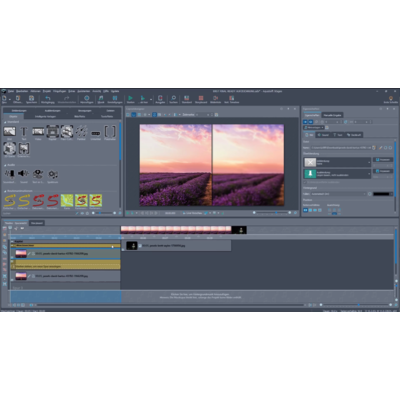Screen dimensions: 400x400
Task: Toggle the checkbox below the fade-out effect box
Action: tap(305, 182)
